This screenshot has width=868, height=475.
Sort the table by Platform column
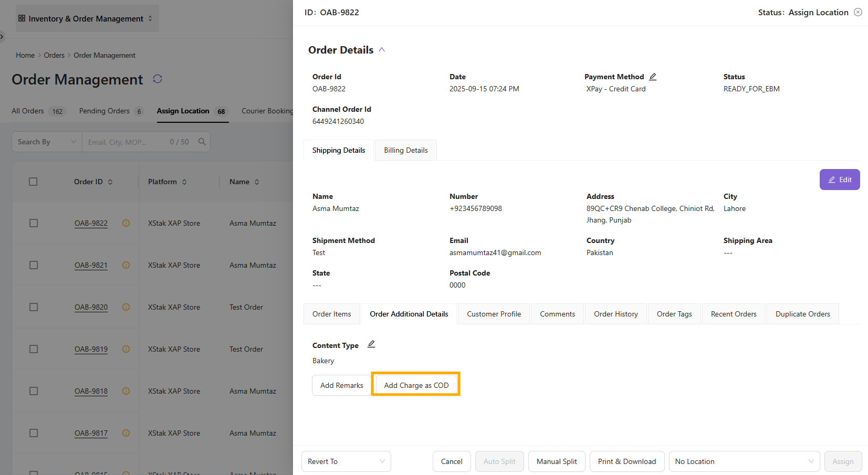tap(184, 182)
